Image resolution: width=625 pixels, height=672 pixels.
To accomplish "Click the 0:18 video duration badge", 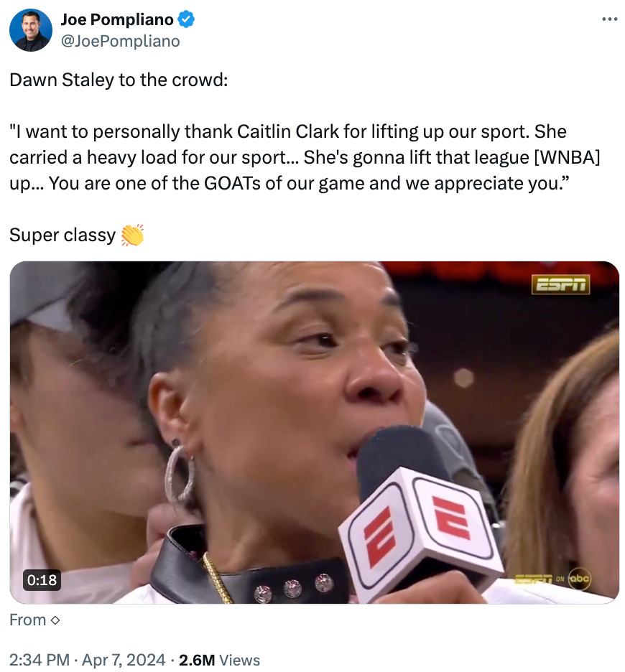I will pyautogui.click(x=42, y=580).
